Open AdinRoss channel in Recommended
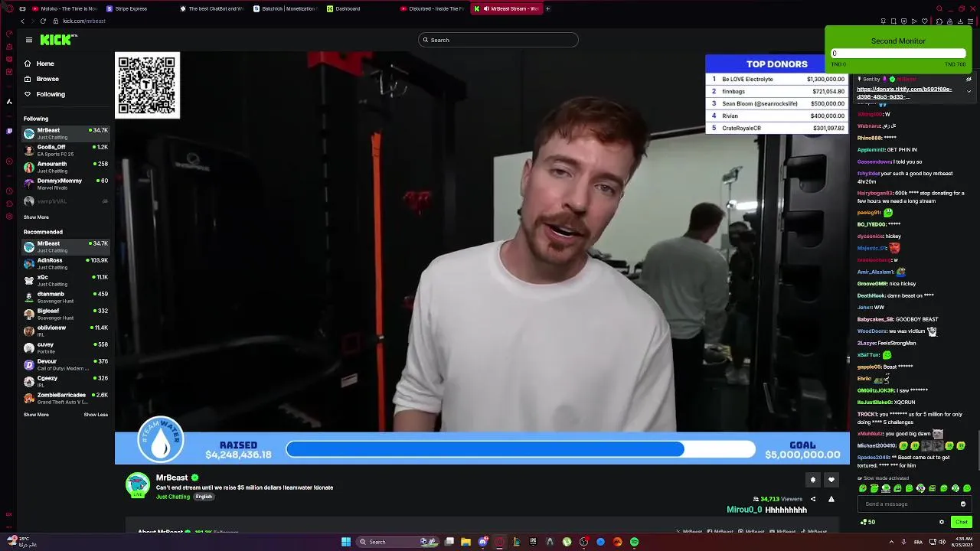The width and height of the screenshot is (980, 551). tap(66, 263)
